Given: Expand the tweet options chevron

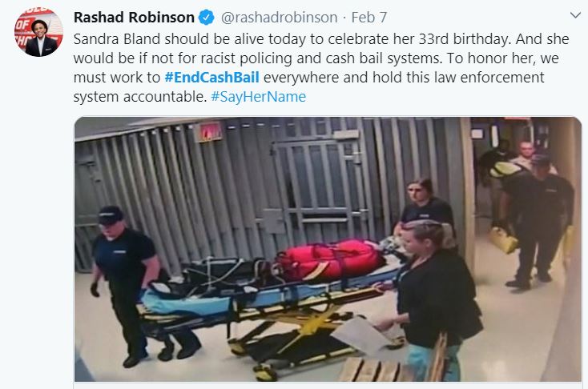Looking at the screenshot, I should tap(575, 15).
